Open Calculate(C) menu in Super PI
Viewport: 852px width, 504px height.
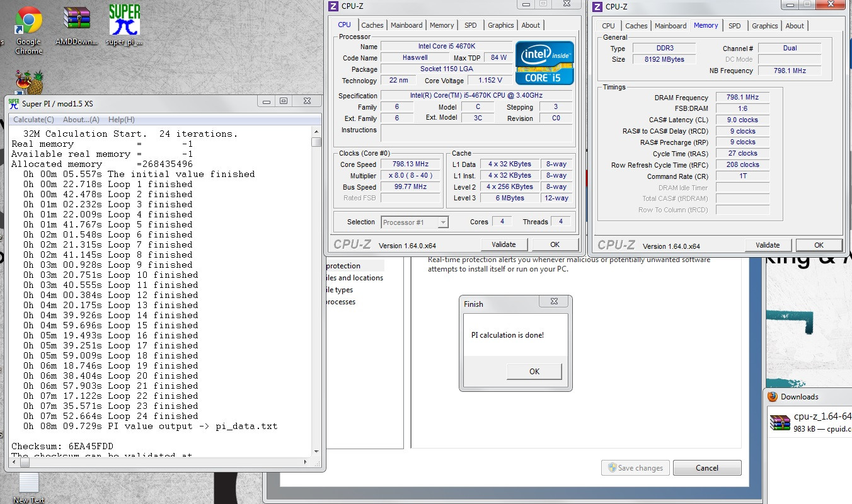[33, 120]
